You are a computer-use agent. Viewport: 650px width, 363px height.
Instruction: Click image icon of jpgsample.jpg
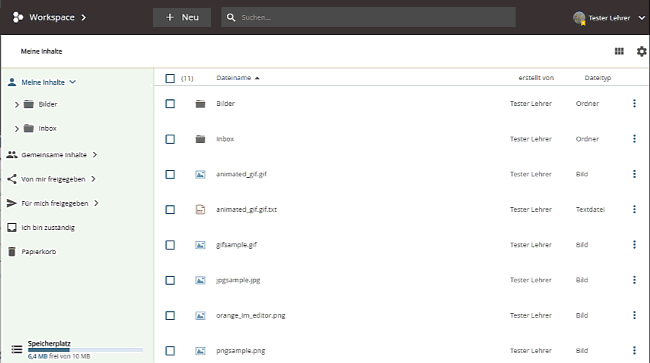(200, 280)
